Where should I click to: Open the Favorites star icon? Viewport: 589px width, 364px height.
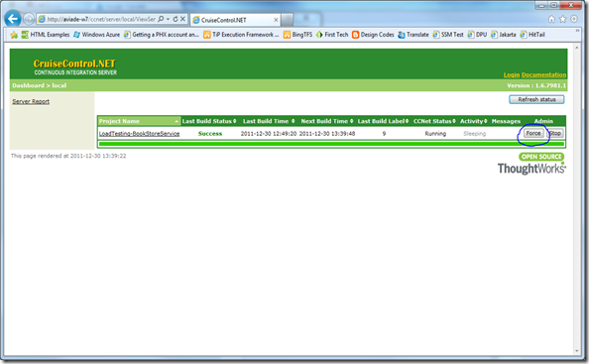point(562,19)
